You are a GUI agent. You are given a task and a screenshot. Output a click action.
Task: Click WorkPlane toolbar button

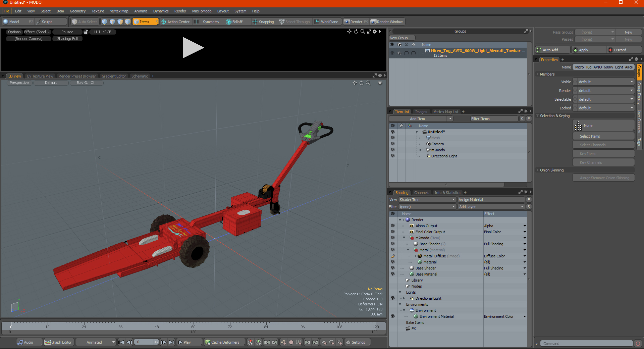click(x=327, y=22)
